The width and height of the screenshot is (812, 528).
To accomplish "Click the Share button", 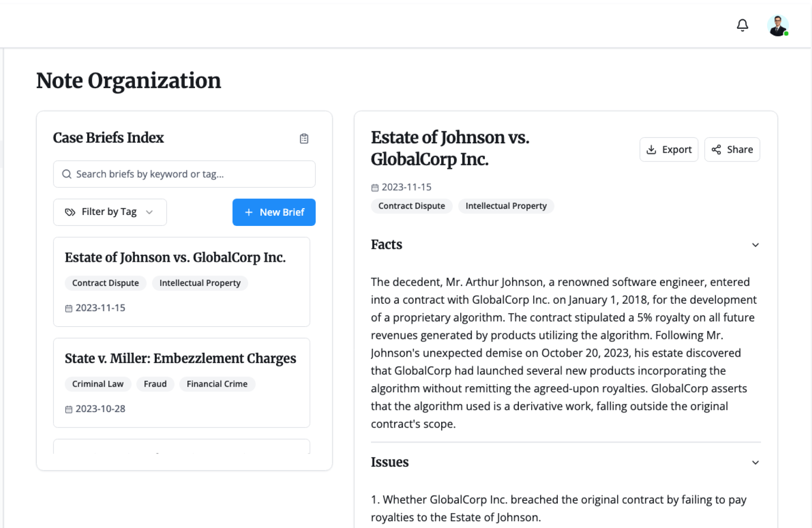I will click(x=732, y=149).
